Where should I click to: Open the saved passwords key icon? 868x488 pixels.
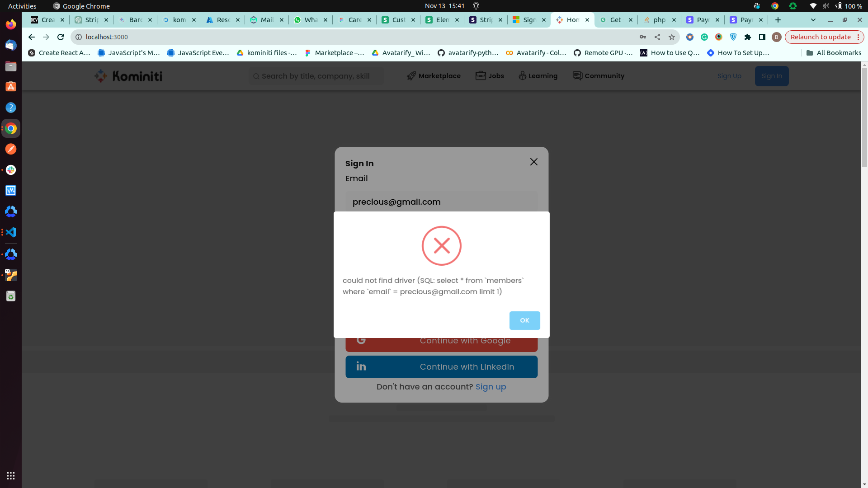coord(643,37)
